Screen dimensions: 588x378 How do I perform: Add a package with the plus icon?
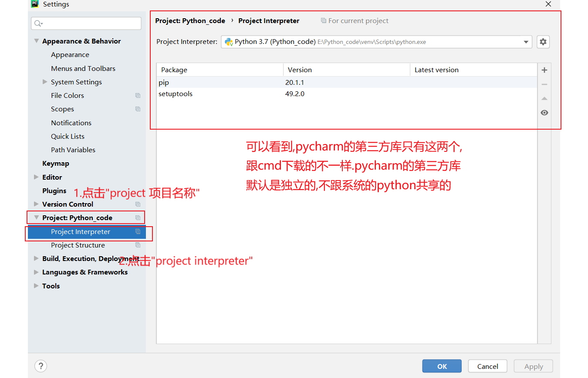pos(544,70)
